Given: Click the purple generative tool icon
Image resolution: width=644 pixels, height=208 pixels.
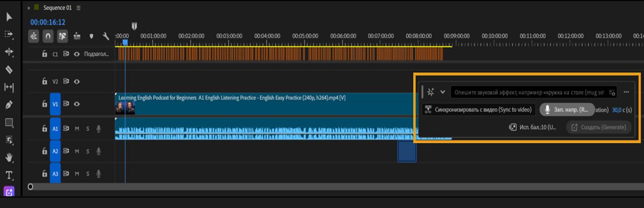Looking at the screenshot, I should point(9,191).
